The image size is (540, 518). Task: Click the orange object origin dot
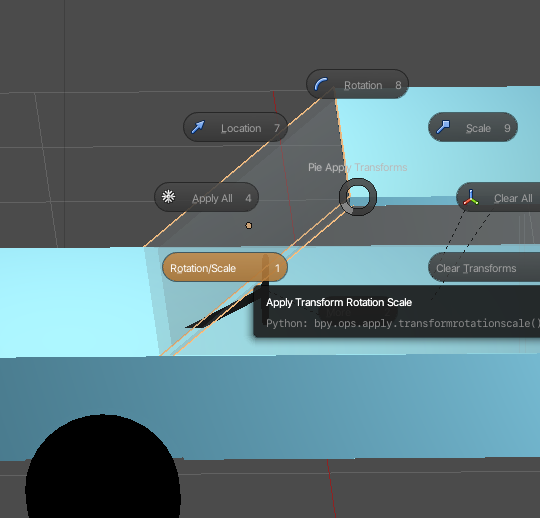(x=249, y=226)
